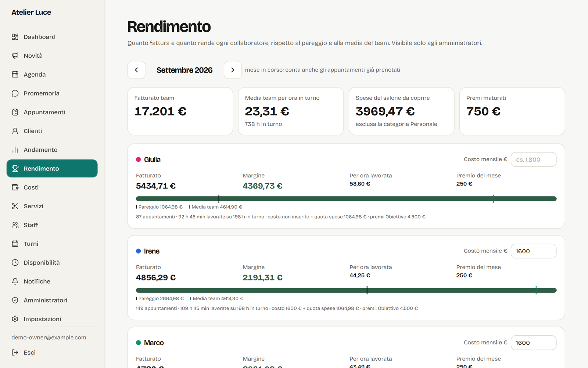Click the Premi maturati card value 750 €
This screenshot has width=588, height=368.
point(483,111)
